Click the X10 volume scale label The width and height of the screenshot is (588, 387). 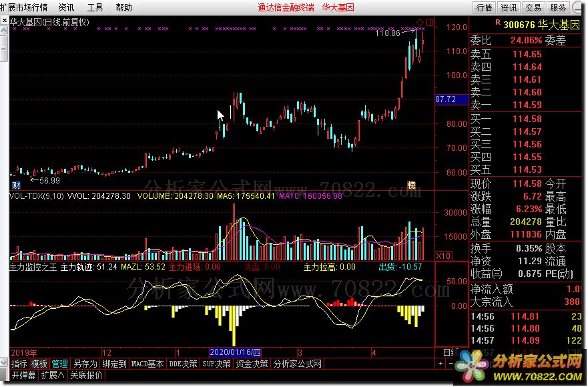(443, 256)
